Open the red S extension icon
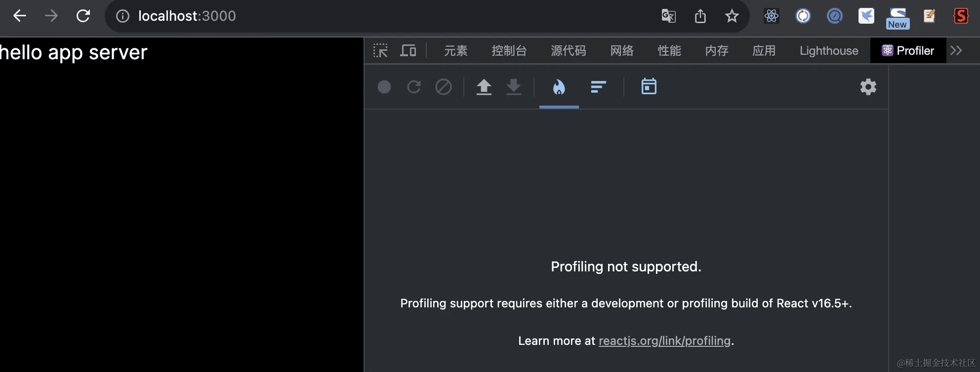 961,16
